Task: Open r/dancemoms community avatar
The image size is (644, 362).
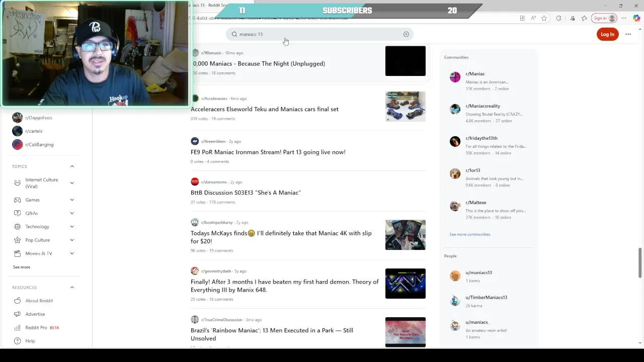Action: point(195,182)
